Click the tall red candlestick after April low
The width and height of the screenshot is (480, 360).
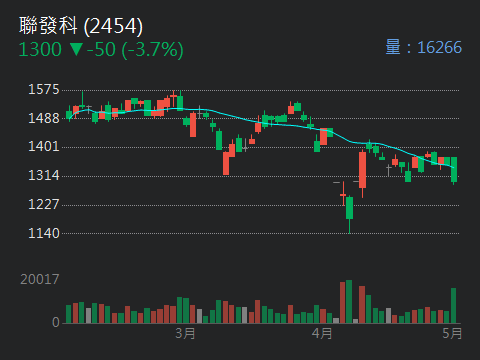click(x=362, y=170)
